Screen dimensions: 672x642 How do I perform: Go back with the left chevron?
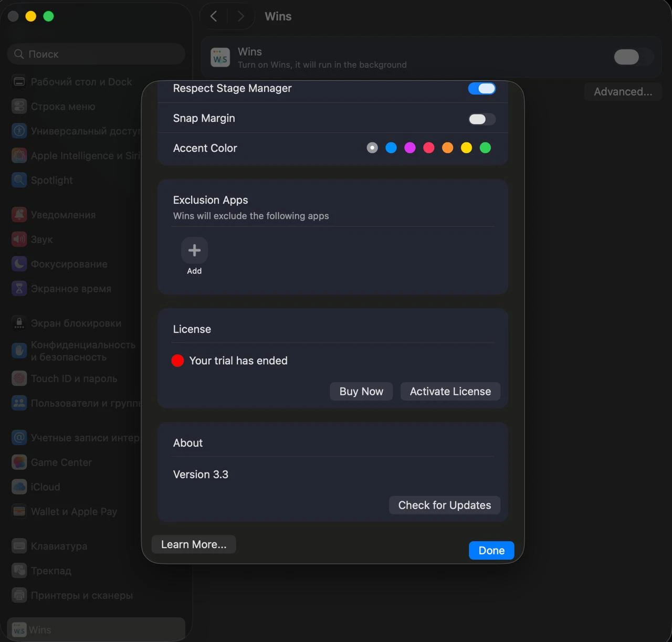(x=214, y=16)
